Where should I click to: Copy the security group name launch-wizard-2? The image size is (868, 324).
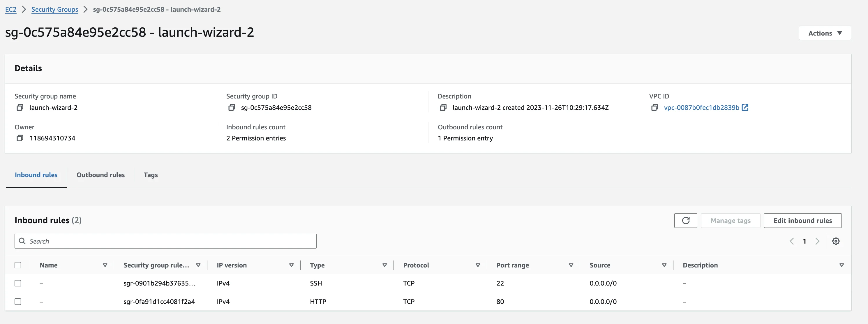pos(20,108)
